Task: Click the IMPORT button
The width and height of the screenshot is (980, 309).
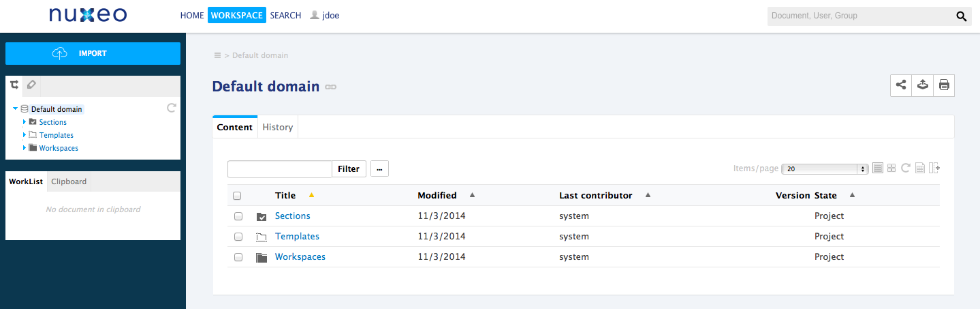Action: tap(93, 53)
